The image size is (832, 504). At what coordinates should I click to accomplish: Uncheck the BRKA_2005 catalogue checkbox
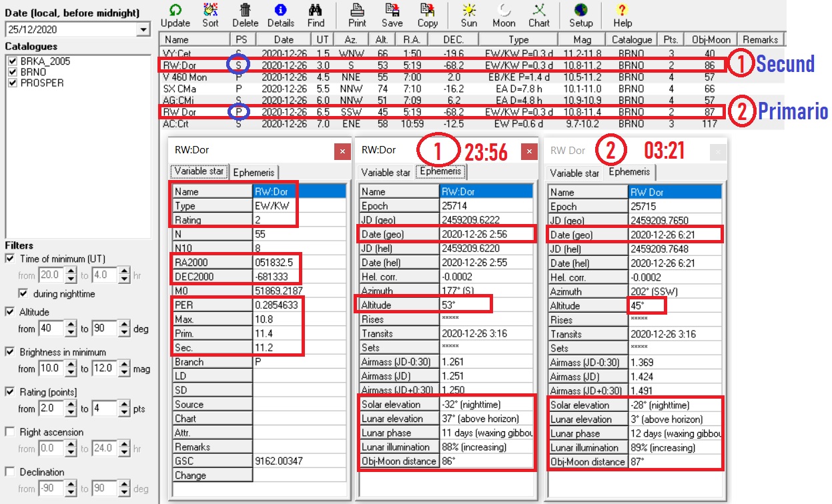(11, 61)
